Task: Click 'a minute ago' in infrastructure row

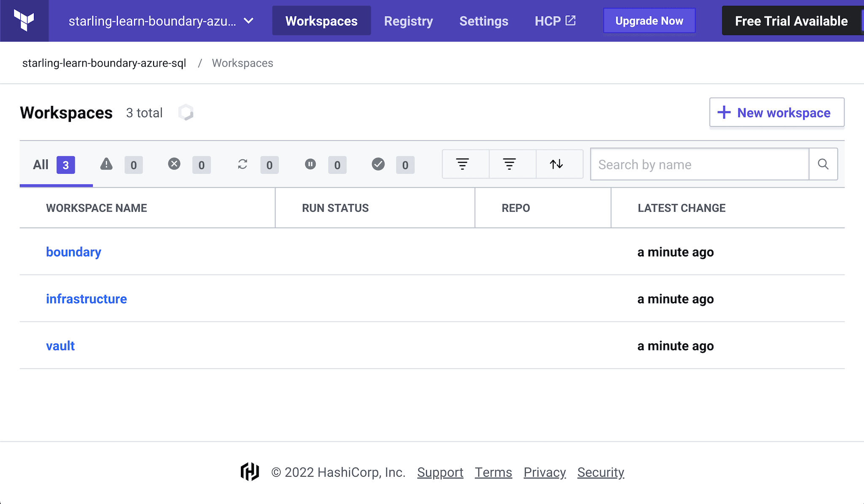Action: (675, 299)
